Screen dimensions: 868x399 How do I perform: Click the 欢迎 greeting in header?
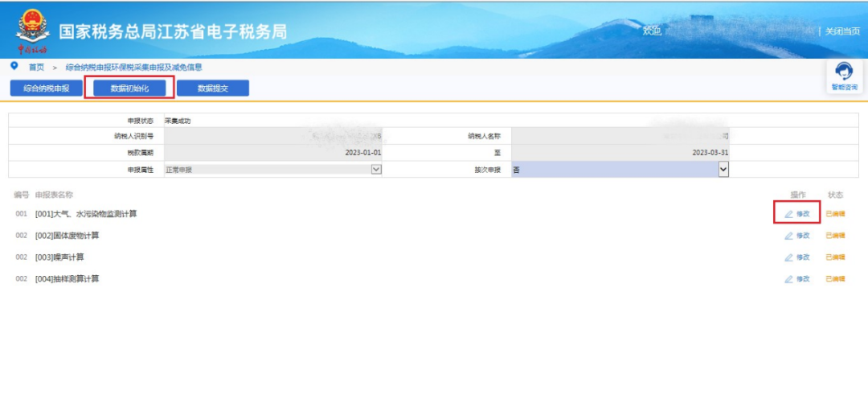tap(652, 31)
